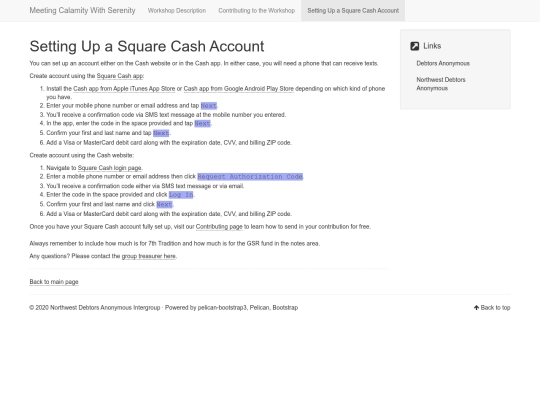Viewport: 540px width, 405px height.
Task: Click 'You'll receive a confirmation code via SMS text message at the mobile number' line
Action: click(x=166, y=115)
